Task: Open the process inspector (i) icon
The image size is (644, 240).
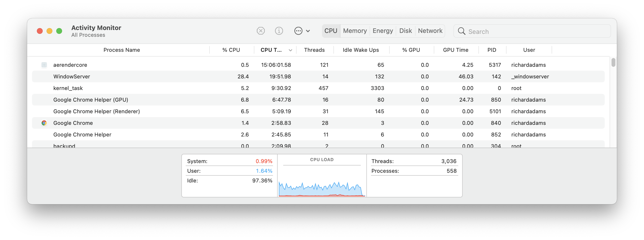Action: point(279,31)
